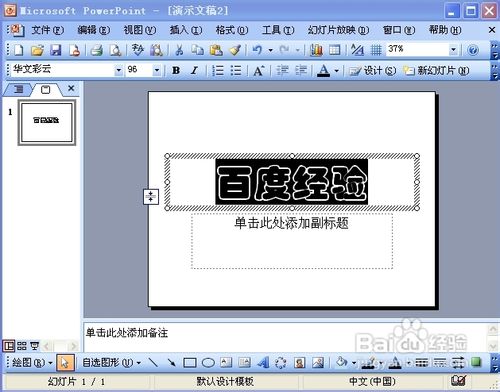Toggle bulleted list formatting
This screenshot has width=500, height=392.
pyautogui.click(x=236, y=70)
